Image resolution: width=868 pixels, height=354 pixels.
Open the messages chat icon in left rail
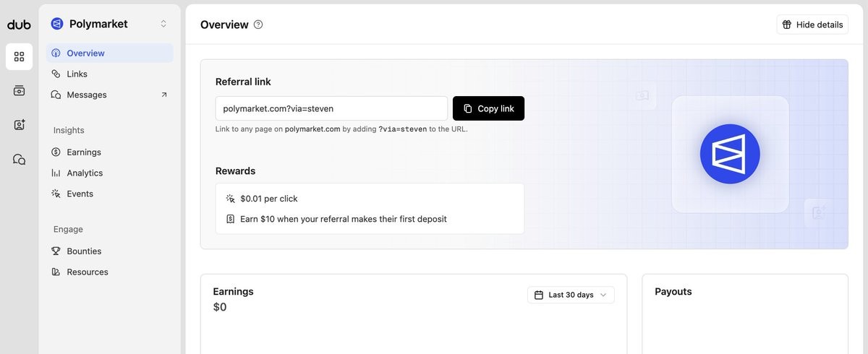pyautogui.click(x=19, y=160)
